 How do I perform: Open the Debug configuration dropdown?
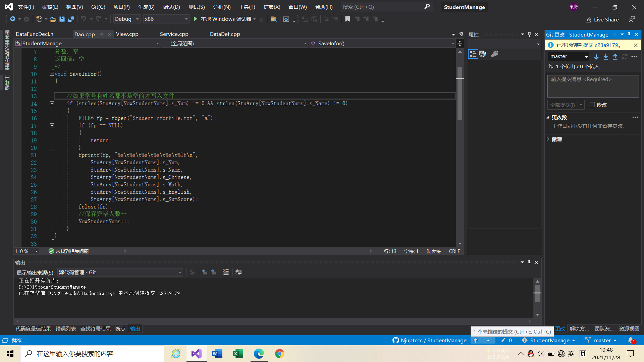pyautogui.click(x=127, y=19)
